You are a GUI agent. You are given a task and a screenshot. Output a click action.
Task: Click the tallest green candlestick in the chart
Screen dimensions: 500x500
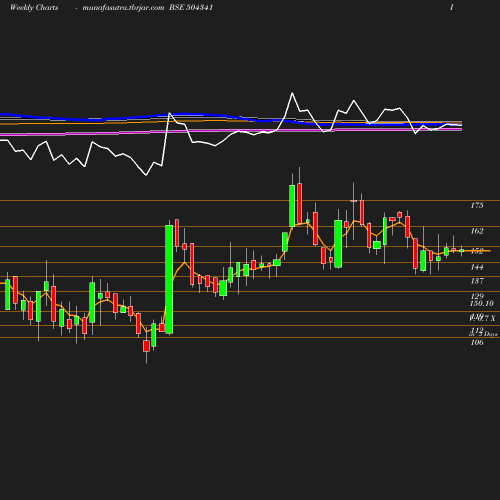pos(169,279)
